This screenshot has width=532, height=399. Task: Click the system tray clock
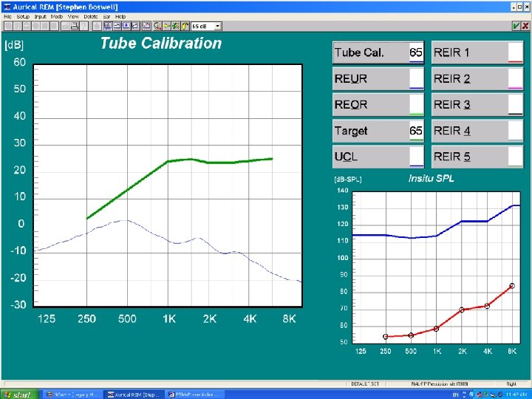coord(516,395)
